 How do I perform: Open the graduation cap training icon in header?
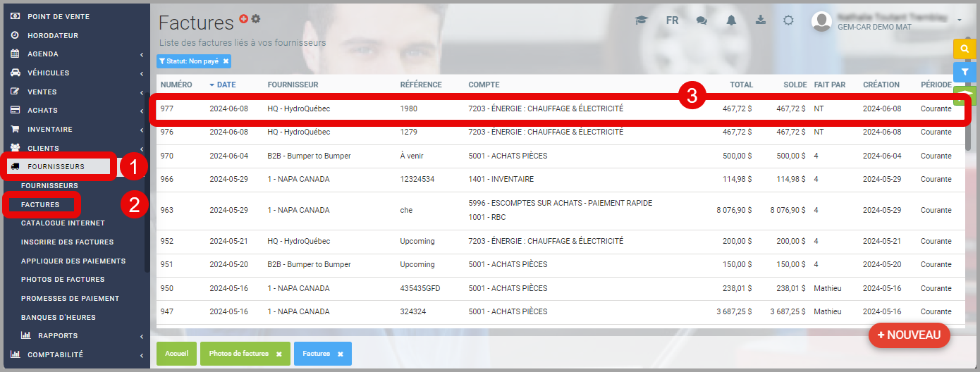point(641,20)
